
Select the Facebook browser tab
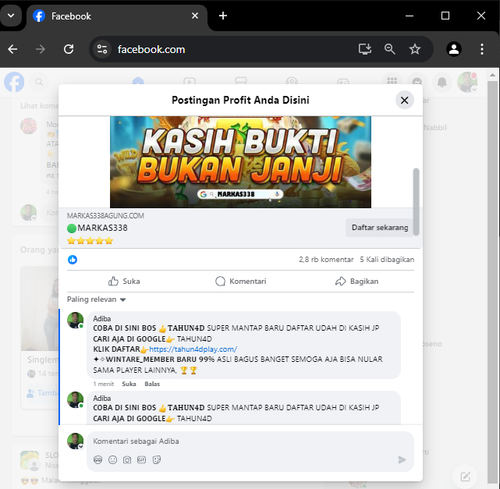(117, 16)
